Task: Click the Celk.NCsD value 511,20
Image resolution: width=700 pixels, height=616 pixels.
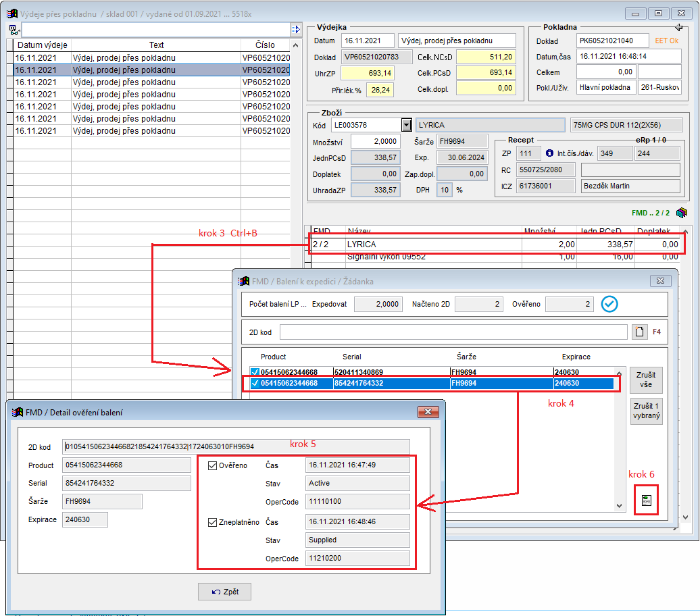Action: point(486,57)
